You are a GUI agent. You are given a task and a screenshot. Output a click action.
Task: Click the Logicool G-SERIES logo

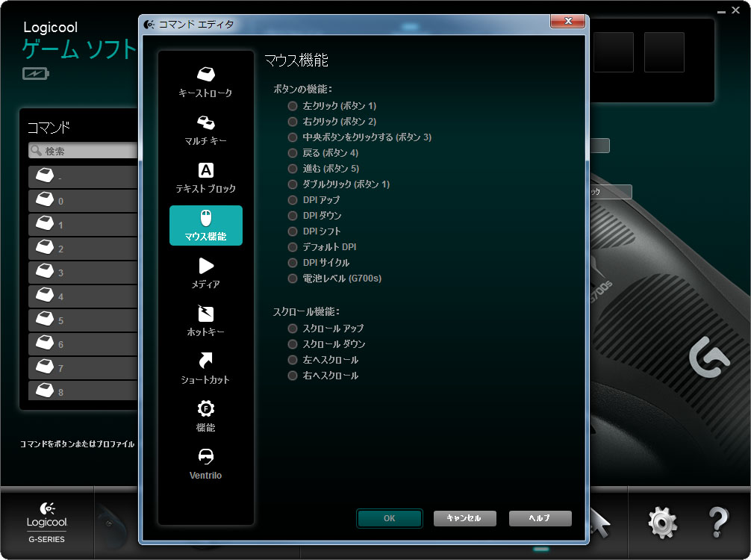coord(46,523)
